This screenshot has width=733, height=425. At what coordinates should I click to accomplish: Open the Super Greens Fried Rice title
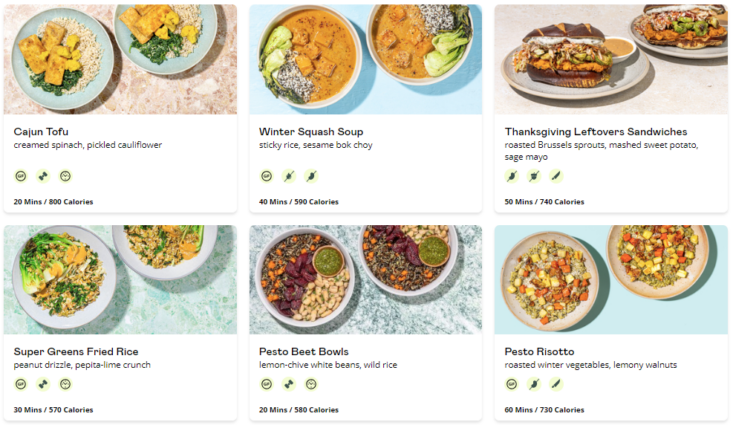76,351
